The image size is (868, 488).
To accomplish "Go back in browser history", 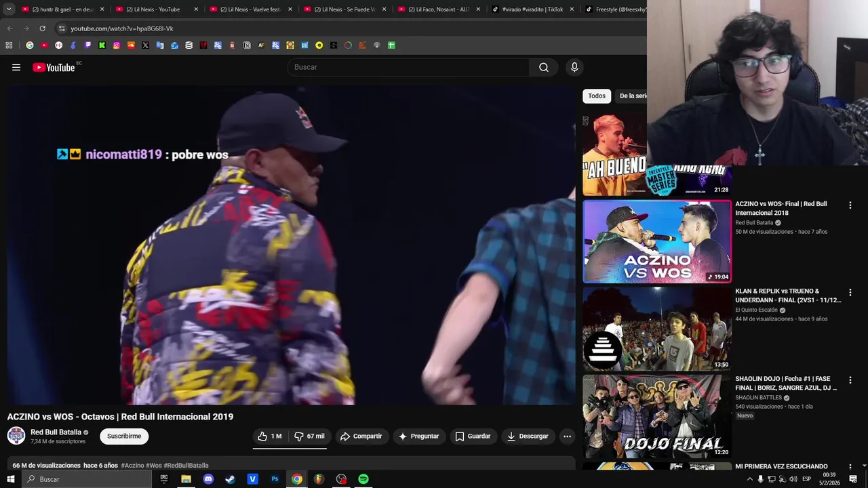I will coord(9,28).
